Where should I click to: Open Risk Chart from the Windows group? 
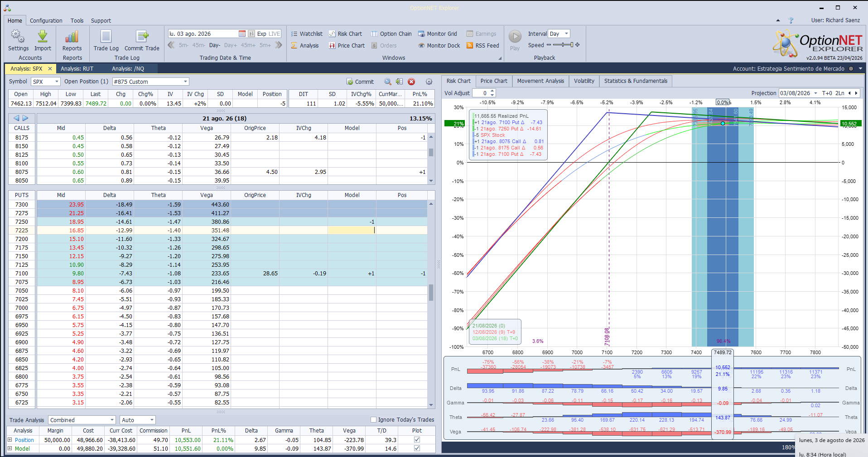click(x=345, y=34)
